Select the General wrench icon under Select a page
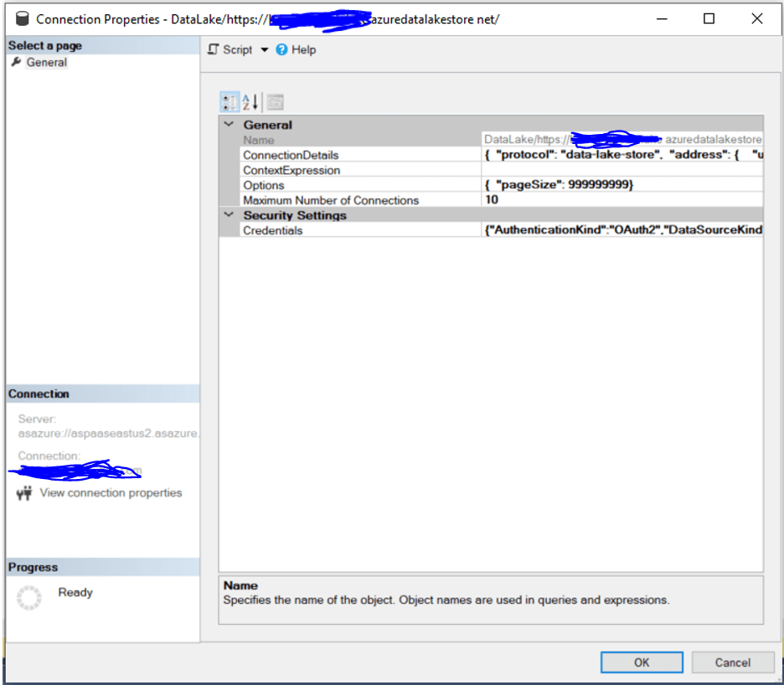The image size is (784, 685). [x=18, y=62]
